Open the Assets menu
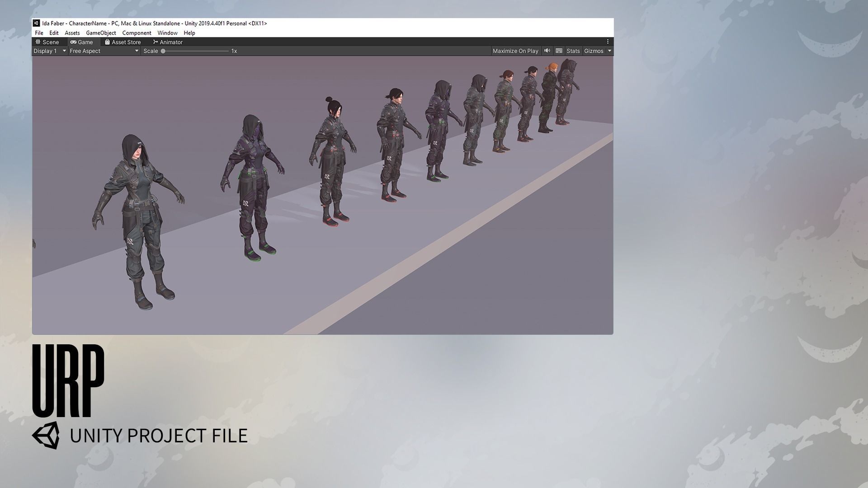The height and width of the screenshot is (488, 868). tap(72, 33)
